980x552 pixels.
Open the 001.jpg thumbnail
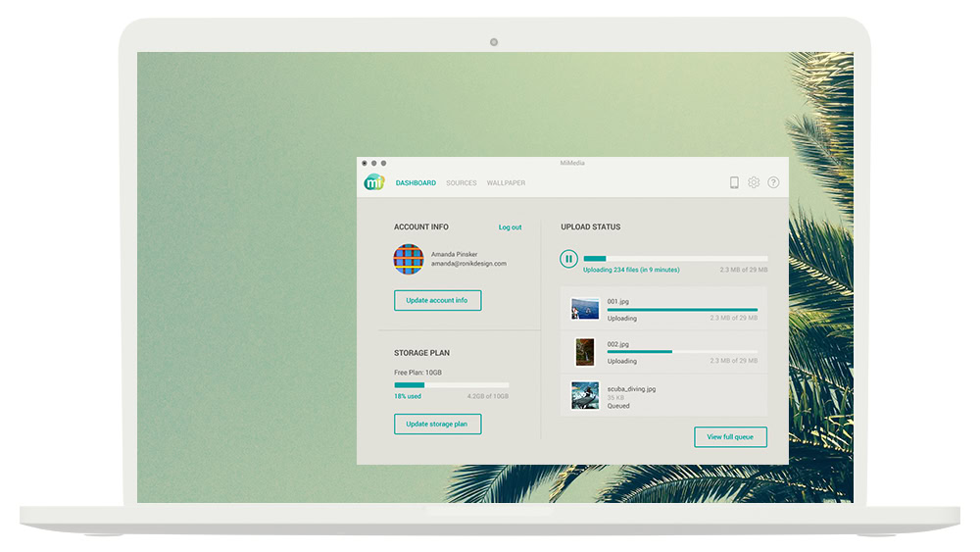tap(585, 309)
